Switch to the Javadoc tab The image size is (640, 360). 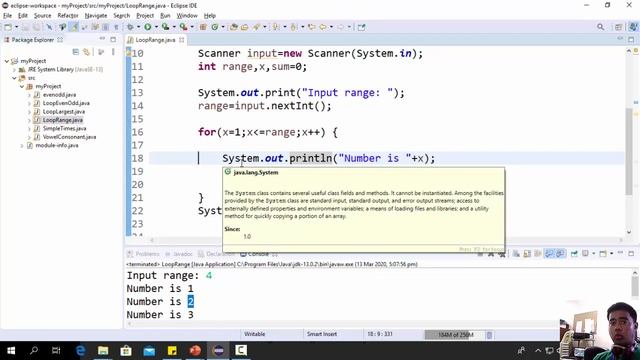point(179,254)
